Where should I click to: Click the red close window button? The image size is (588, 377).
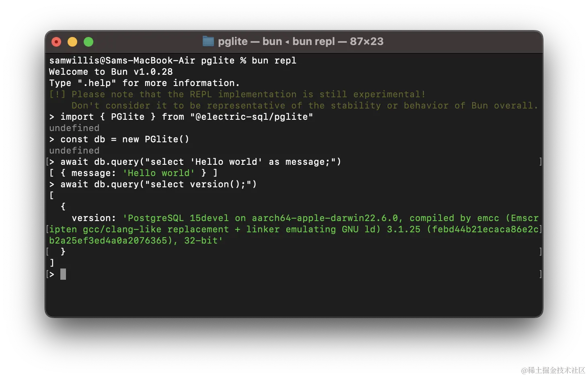(x=56, y=42)
